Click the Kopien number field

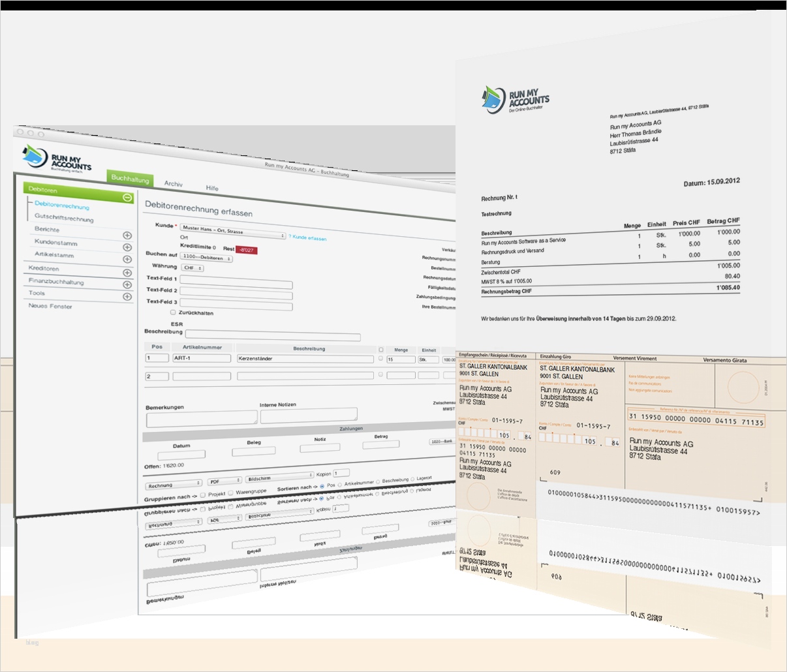(341, 473)
